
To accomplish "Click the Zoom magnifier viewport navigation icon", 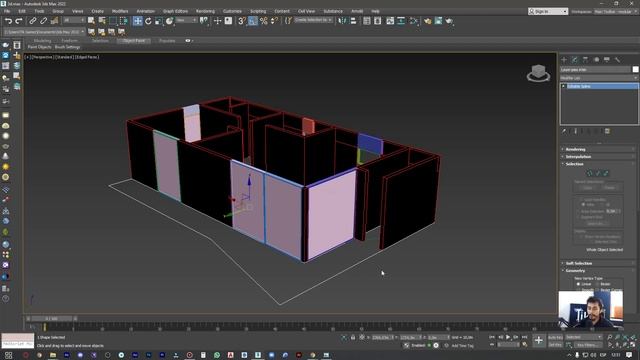I will tap(610, 337).
